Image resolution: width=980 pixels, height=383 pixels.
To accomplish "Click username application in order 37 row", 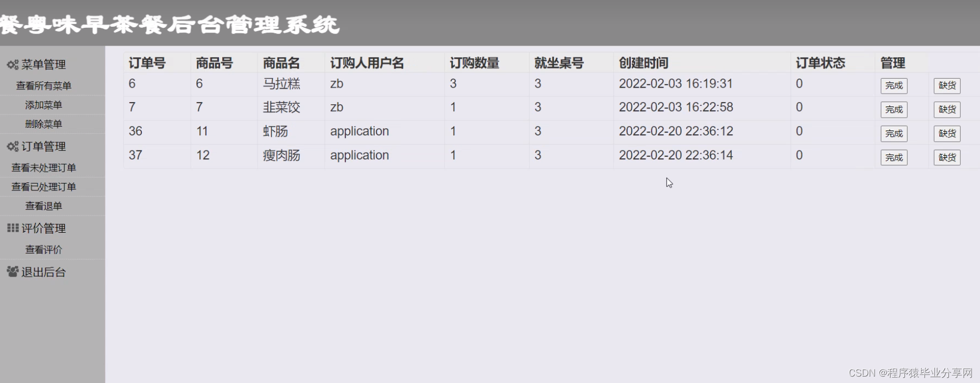I will (x=359, y=156).
